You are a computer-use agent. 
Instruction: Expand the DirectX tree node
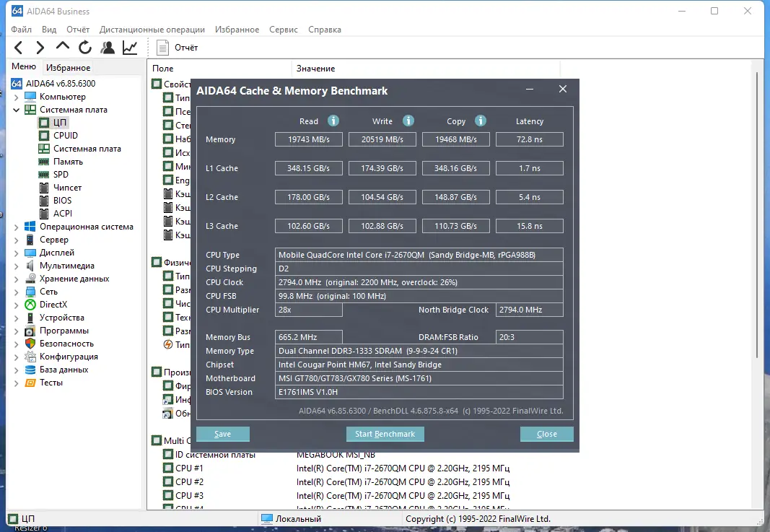(x=16, y=305)
